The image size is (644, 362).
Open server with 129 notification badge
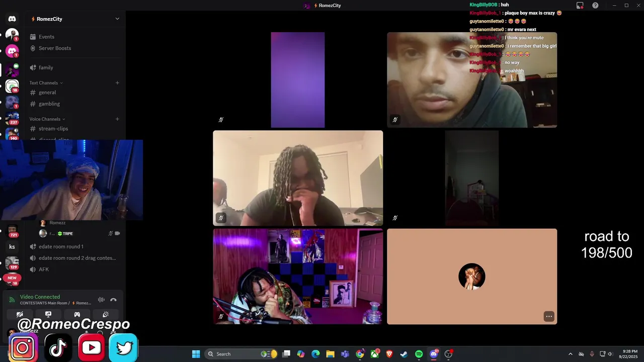click(12, 263)
